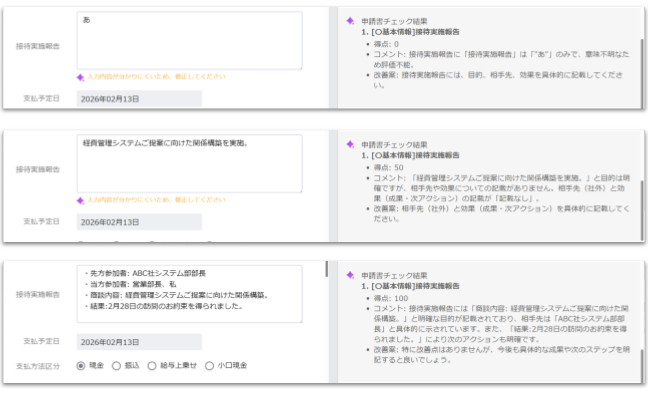Click the '得点: 0' score line
Image resolution: width=648 pixels, height=393 pixels.
(386, 44)
